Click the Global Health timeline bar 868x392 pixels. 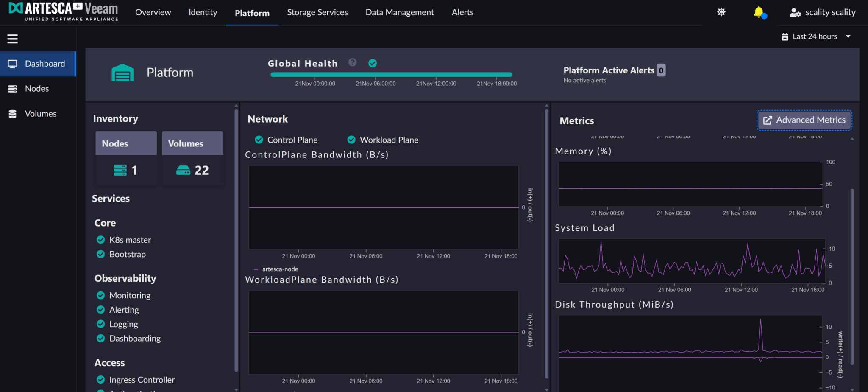tap(391, 75)
